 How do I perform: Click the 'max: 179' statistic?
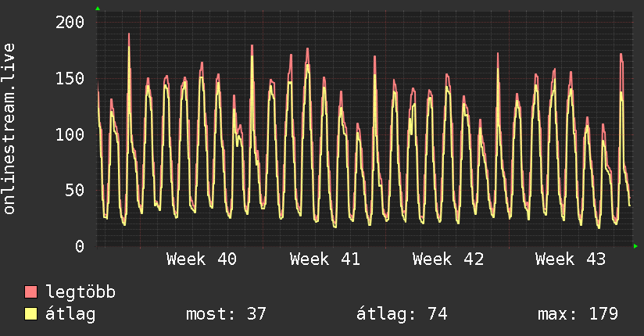click(x=578, y=314)
